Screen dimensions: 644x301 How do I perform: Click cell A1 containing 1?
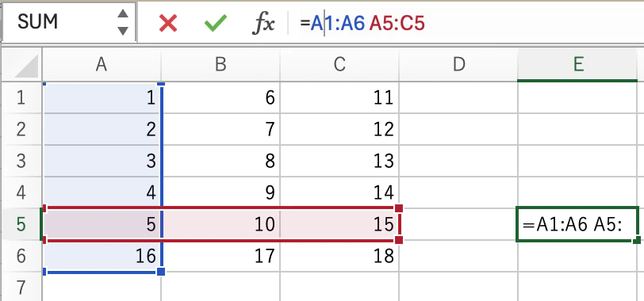[x=102, y=97]
